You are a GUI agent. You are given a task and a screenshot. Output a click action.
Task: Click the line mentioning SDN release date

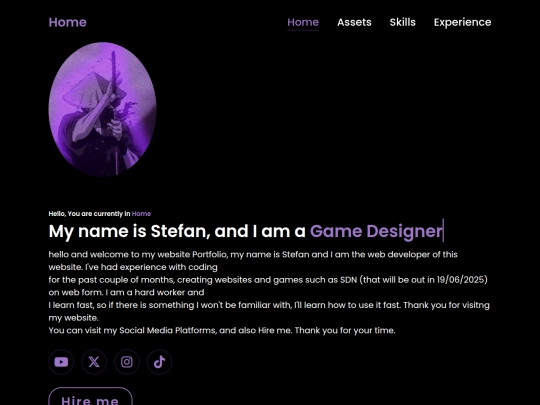[268, 280]
